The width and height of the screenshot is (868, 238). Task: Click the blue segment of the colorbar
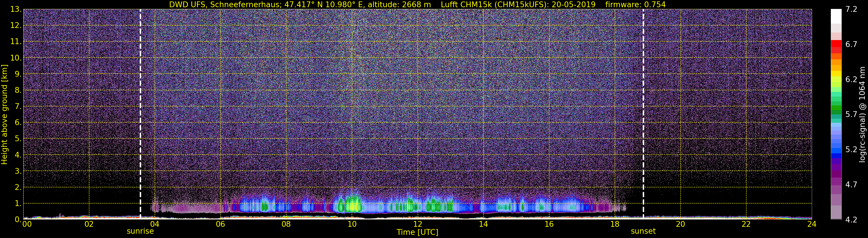point(836,155)
